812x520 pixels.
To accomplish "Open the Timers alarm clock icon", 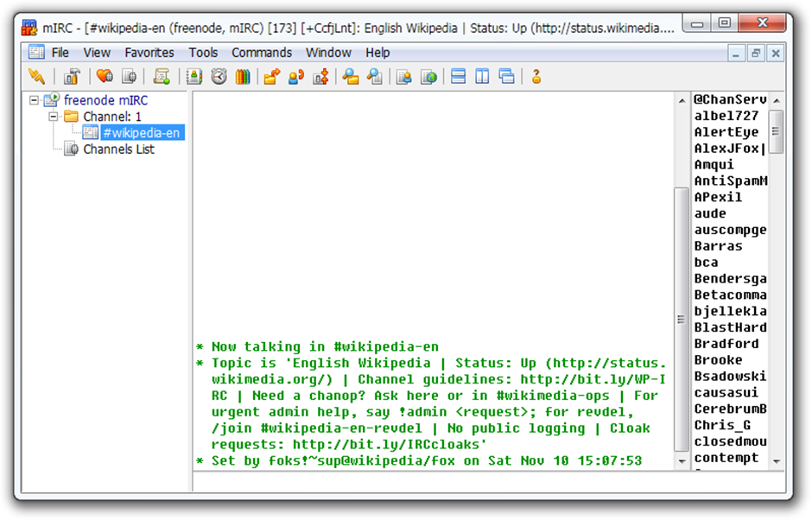I will (x=218, y=77).
